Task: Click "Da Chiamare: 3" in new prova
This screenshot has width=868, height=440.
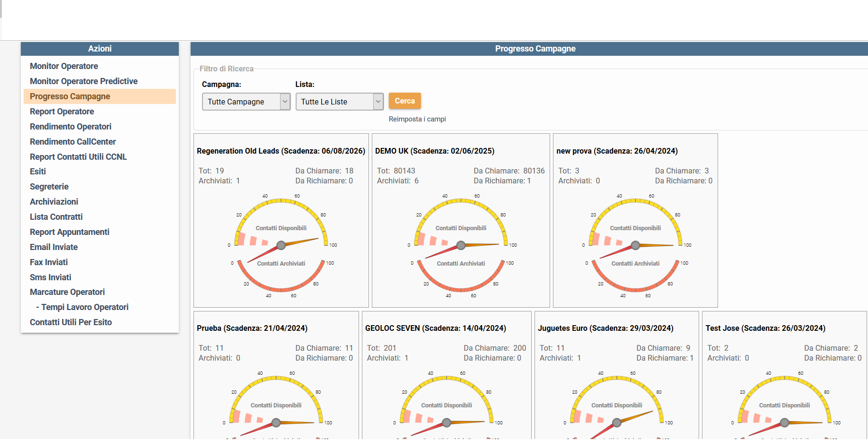Action: pos(682,171)
